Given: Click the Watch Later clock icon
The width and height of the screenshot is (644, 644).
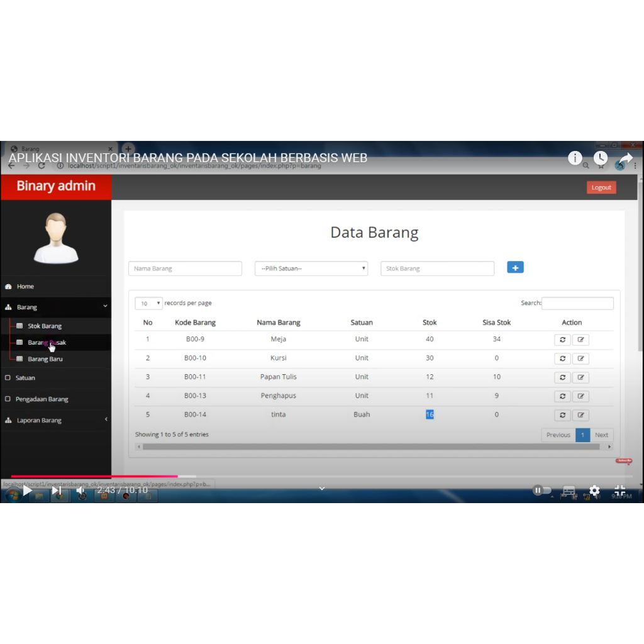Looking at the screenshot, I should [x=601, y=158].
